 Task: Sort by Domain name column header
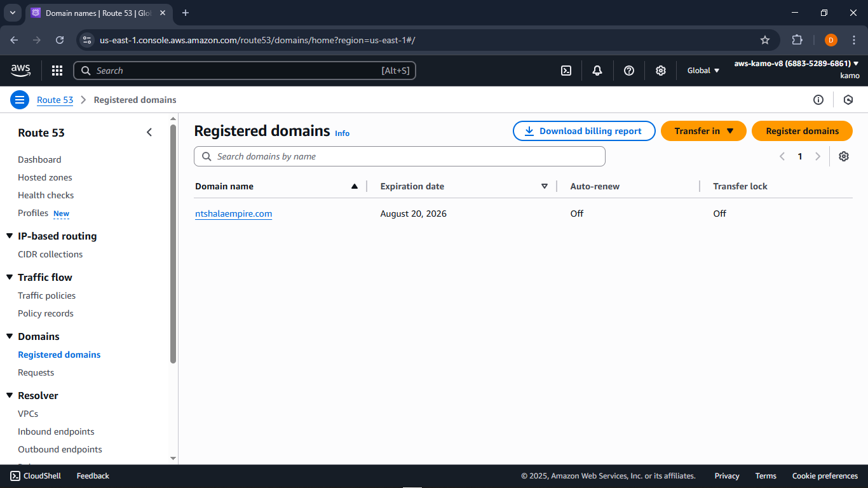[224, 186]
